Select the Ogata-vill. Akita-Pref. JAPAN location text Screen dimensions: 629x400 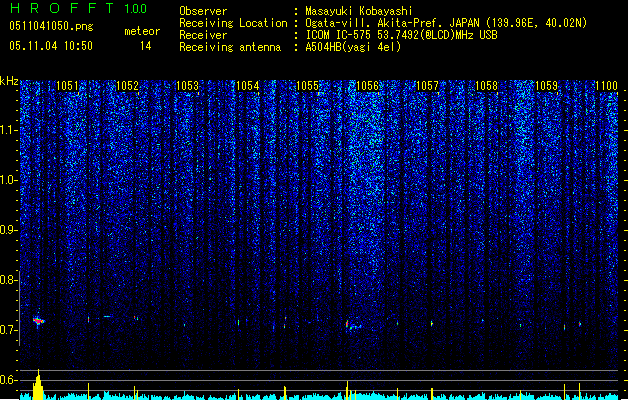[x=446, y=23]
